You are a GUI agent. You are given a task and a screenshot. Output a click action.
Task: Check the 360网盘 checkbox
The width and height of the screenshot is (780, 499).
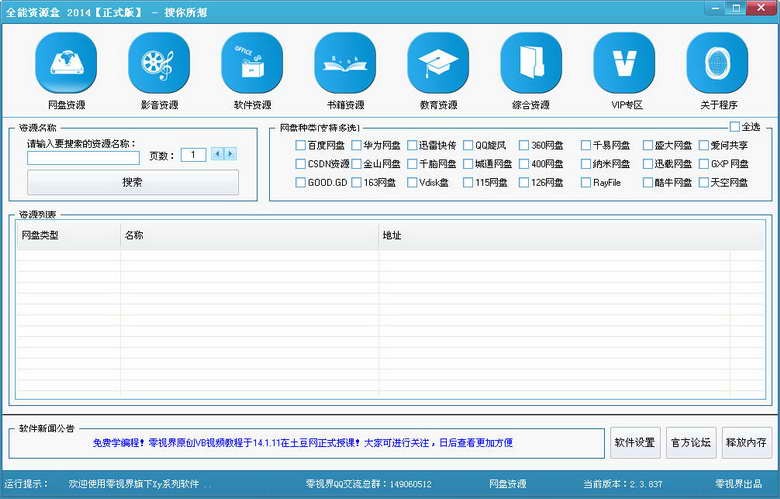coord(524,145)
